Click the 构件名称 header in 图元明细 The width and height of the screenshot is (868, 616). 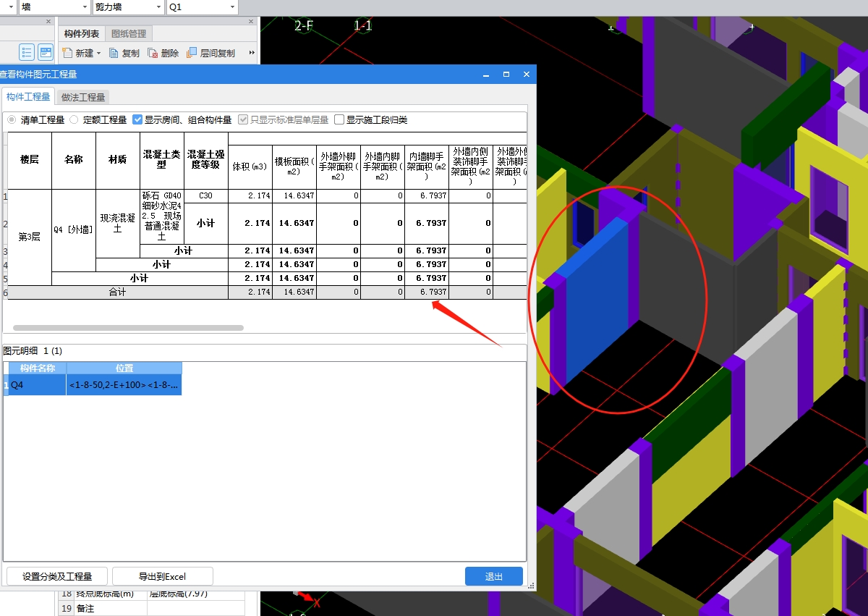[x=38, y=368]
